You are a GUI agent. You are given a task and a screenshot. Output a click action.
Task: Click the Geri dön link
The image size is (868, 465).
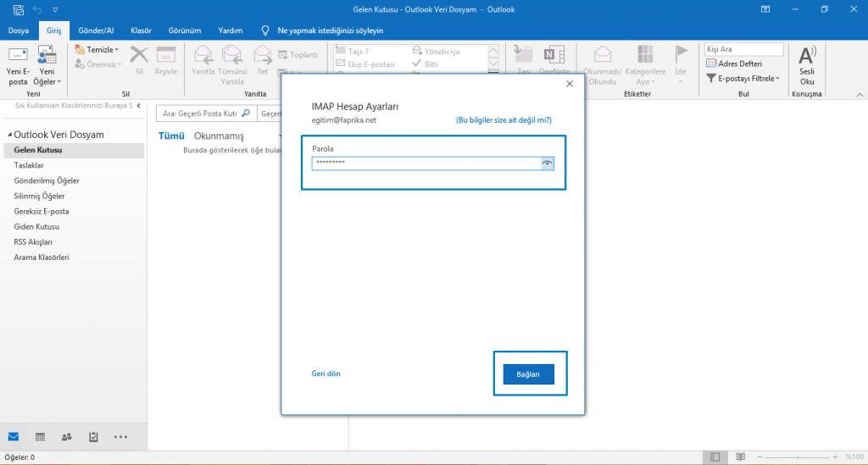[325, 374]
